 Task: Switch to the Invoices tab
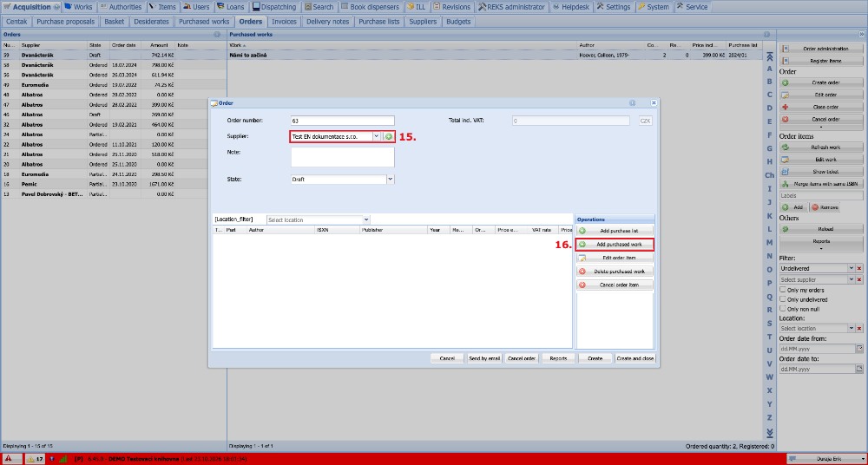[284, 22]
